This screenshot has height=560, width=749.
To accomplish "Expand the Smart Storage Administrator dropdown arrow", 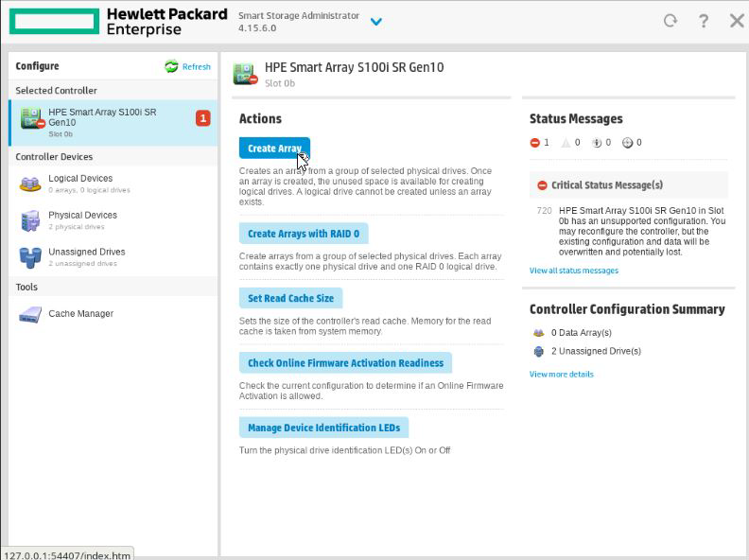I will (x=376, y=22).
